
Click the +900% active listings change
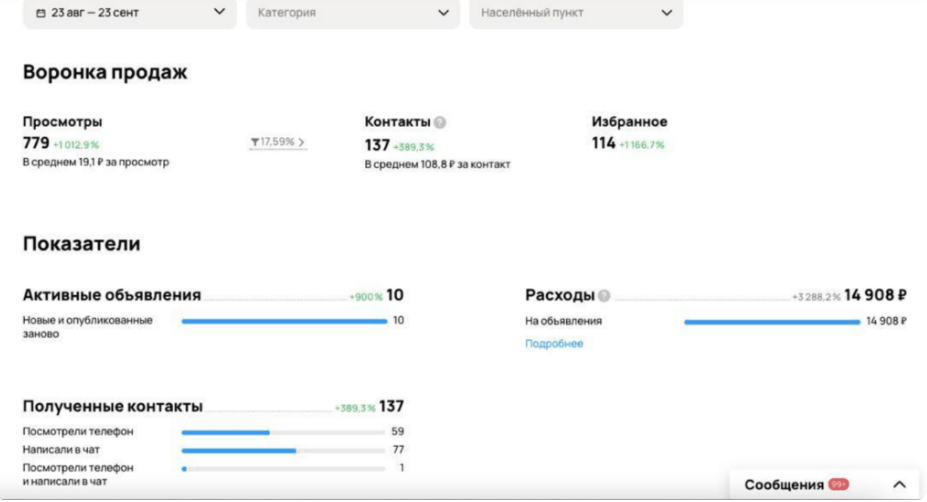pos(366,297)
